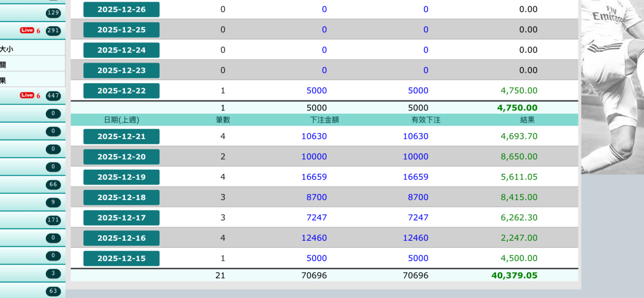Click valid bet 12460 on 2025-12-16 row
The image size is (644, 298).
[416, 238]
